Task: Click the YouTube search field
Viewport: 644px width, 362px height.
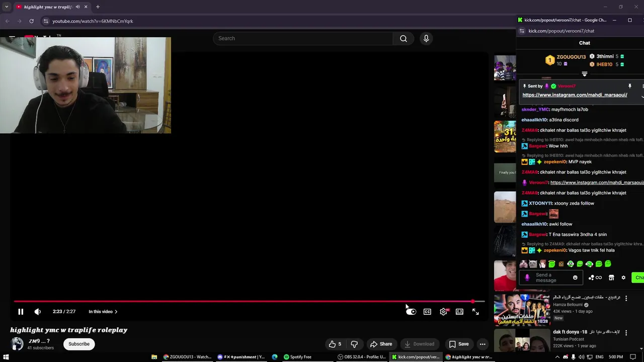Action: click(303, 38)
